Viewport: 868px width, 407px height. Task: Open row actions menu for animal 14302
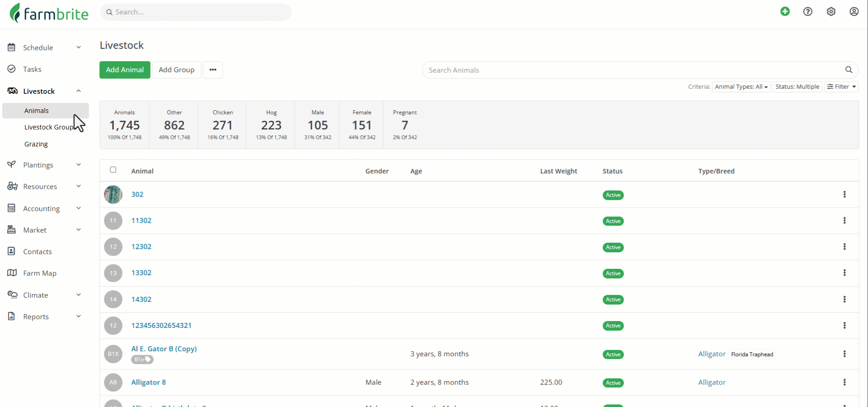(845, 299)
